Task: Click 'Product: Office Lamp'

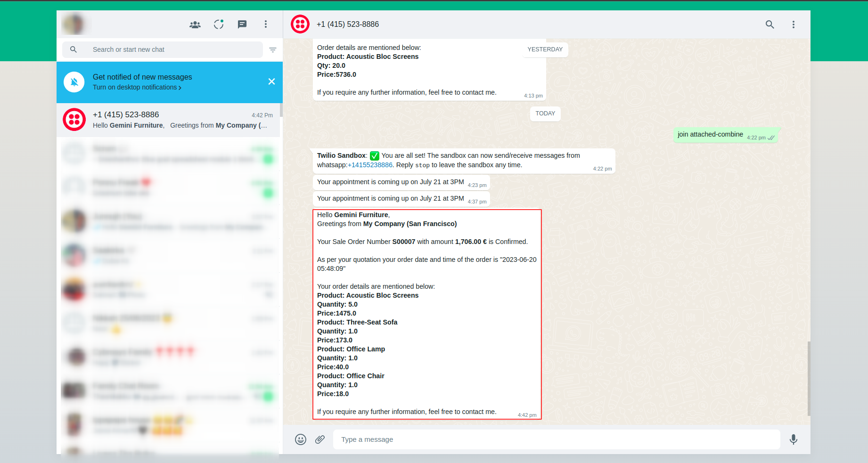Action: click(x=351, y=349)
